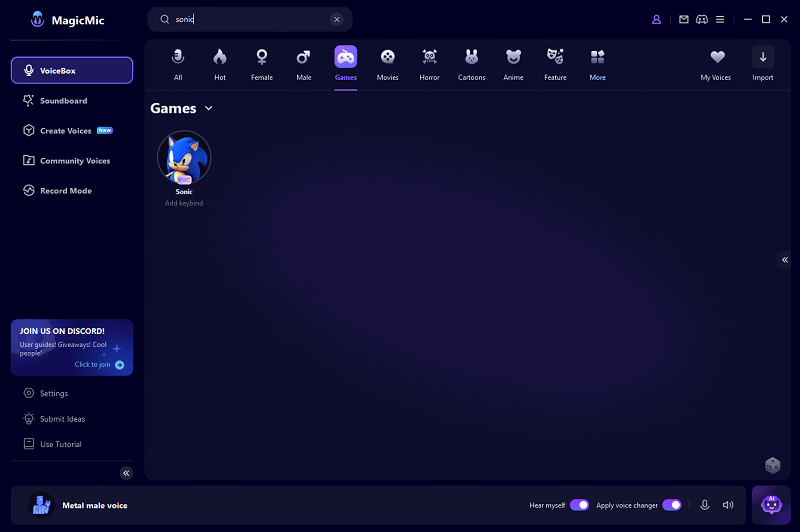The image size is (800, 532).
Task: Click the Import voice button
Action: (x=763, y=64)
